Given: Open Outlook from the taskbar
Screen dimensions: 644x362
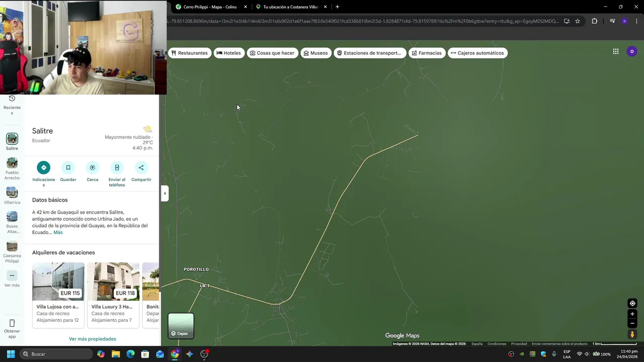Looking at the screenshot, I should point(159,354).
